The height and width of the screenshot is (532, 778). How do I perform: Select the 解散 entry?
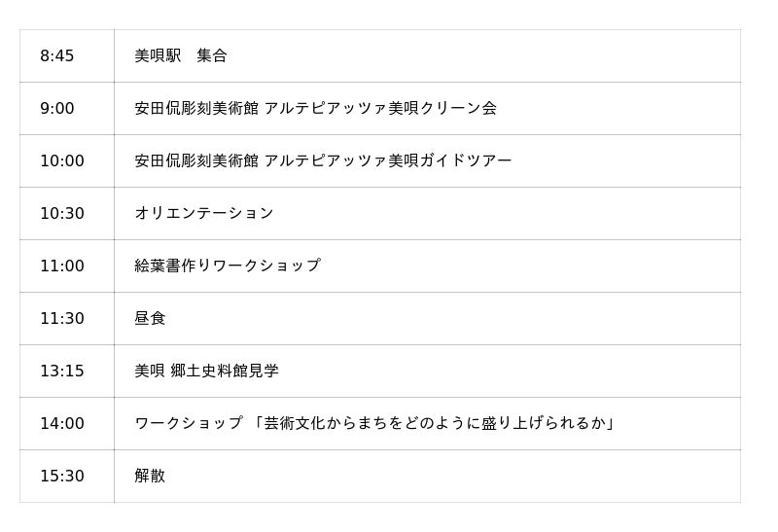pos(150,476)
